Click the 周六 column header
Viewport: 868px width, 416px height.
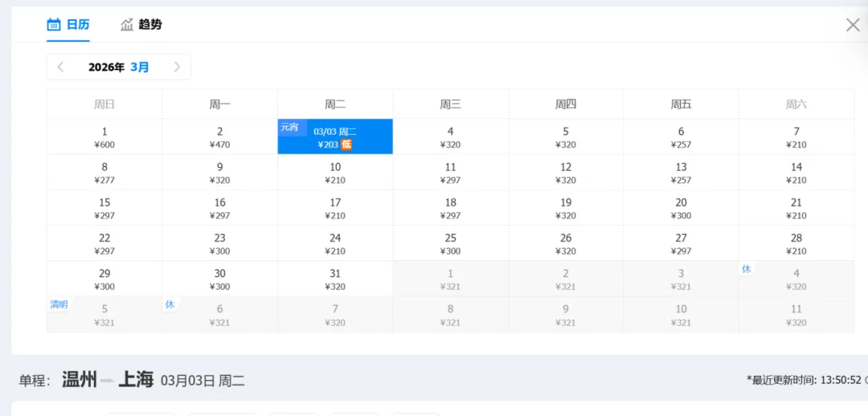[796, 104]
